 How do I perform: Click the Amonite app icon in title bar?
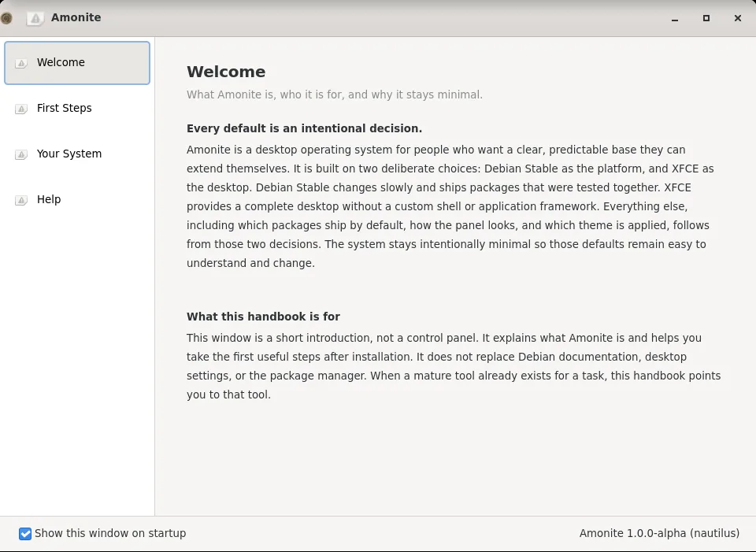pyautogui.click(x=35, y=18)
